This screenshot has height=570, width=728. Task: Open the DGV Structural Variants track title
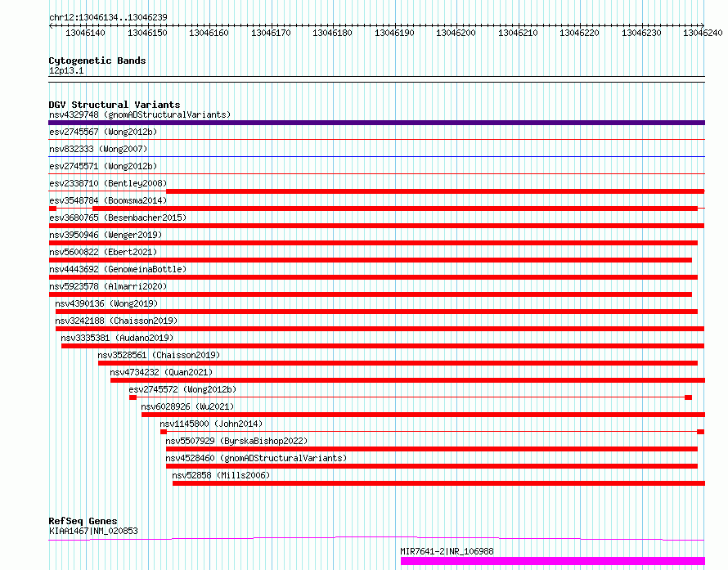(115, 105)
